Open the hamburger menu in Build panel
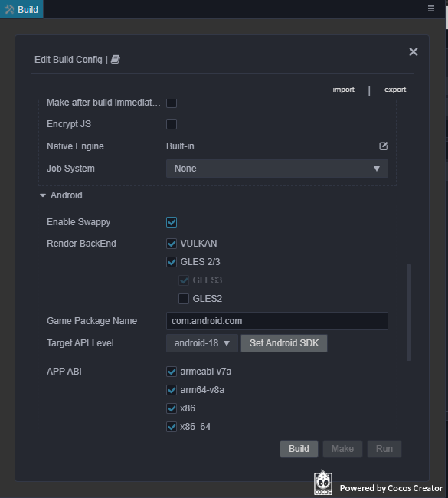 click(431, 8)
